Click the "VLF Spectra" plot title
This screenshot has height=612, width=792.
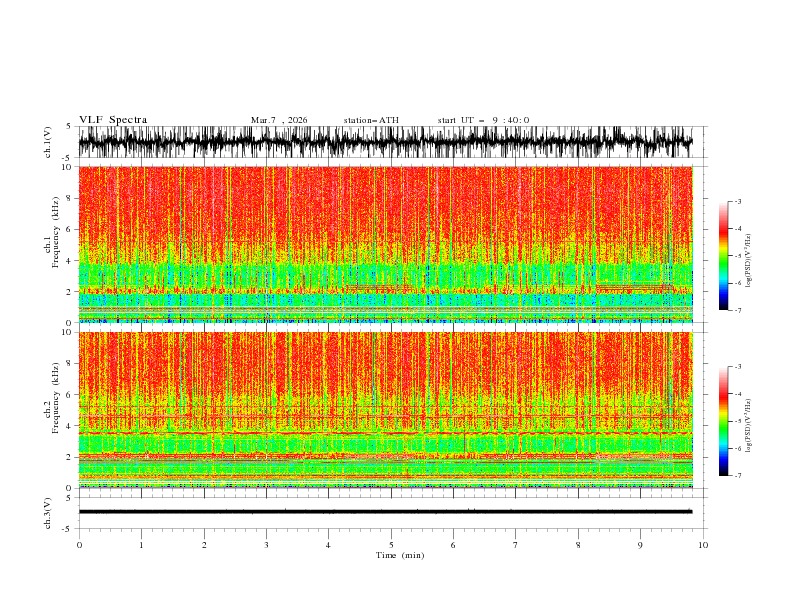(x=113, y=120)
